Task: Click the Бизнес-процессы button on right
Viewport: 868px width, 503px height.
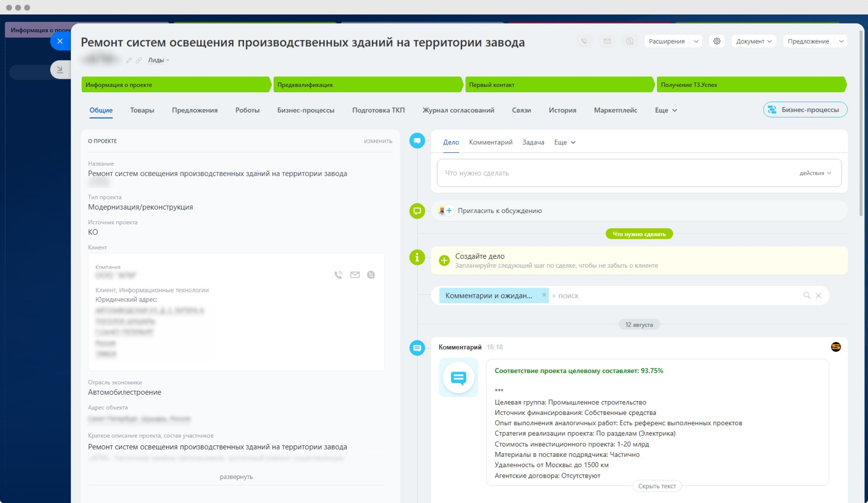Action: [x=805, y=109]
